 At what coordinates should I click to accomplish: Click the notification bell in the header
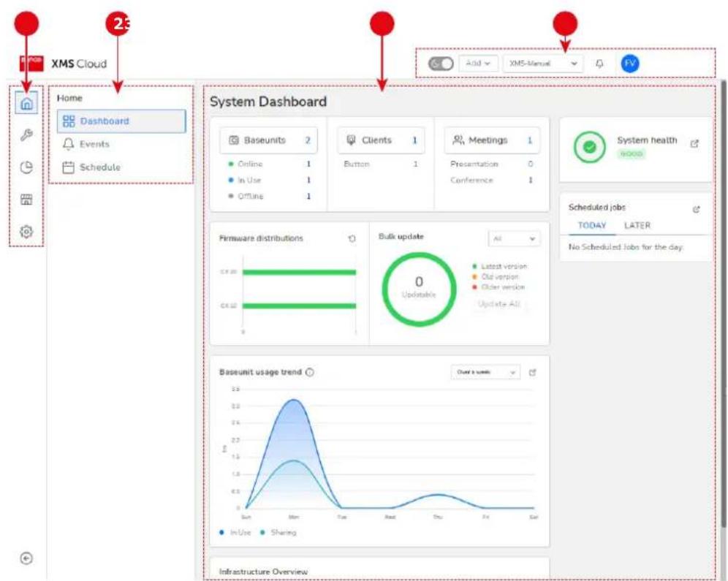coord(599,64)
